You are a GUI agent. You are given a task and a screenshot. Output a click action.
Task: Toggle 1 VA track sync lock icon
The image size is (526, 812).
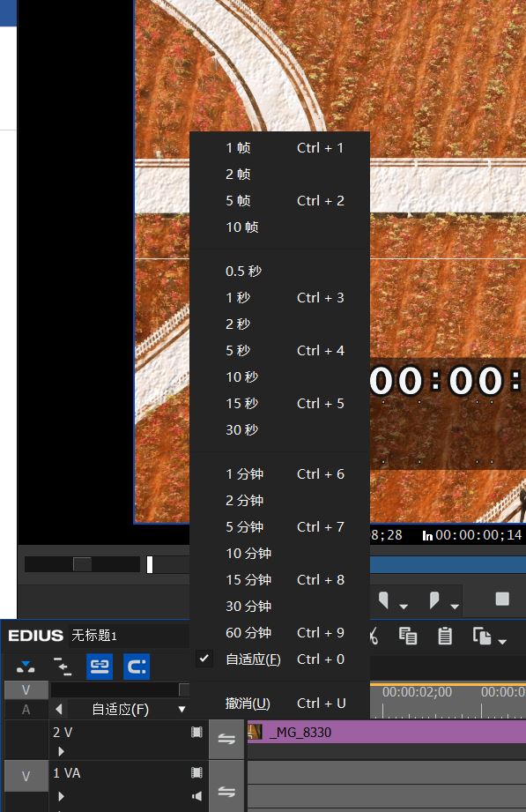pyautogui.click(x=226, y=792)
